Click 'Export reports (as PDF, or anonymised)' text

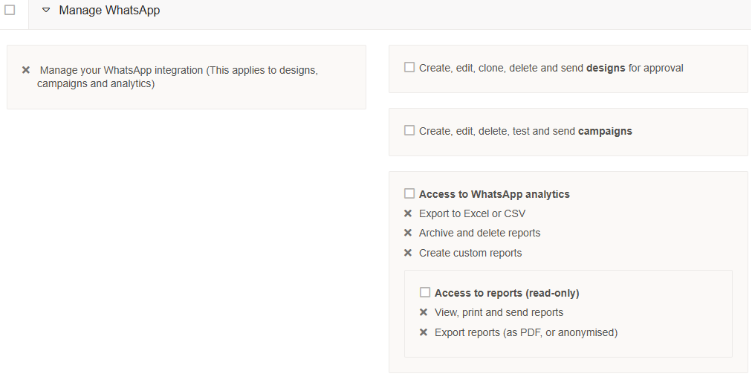(526, 332)
